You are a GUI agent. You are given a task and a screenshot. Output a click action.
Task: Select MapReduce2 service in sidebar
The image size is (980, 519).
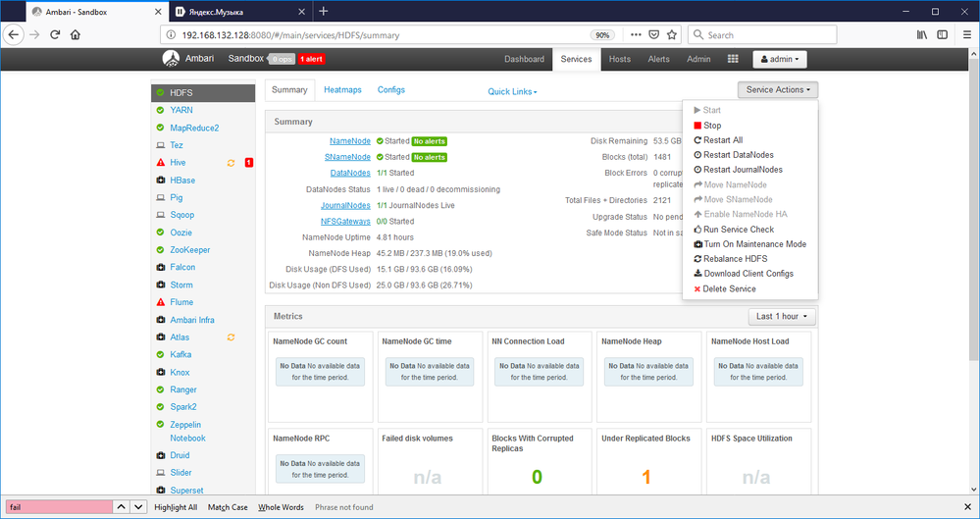pyautogui.click(x=194, y=128)
